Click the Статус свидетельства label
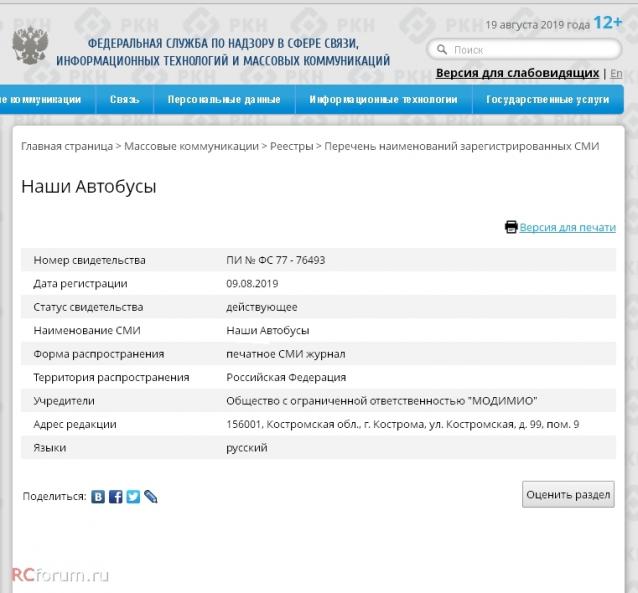The width and height of the screenshot is (638, 593). tap(88, 307)
